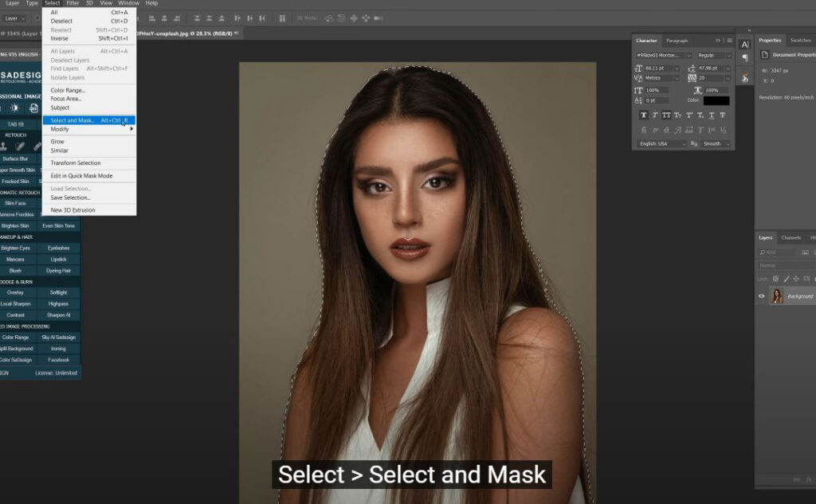Click the Paragraph panel icon in the side dock

point(744,57)
